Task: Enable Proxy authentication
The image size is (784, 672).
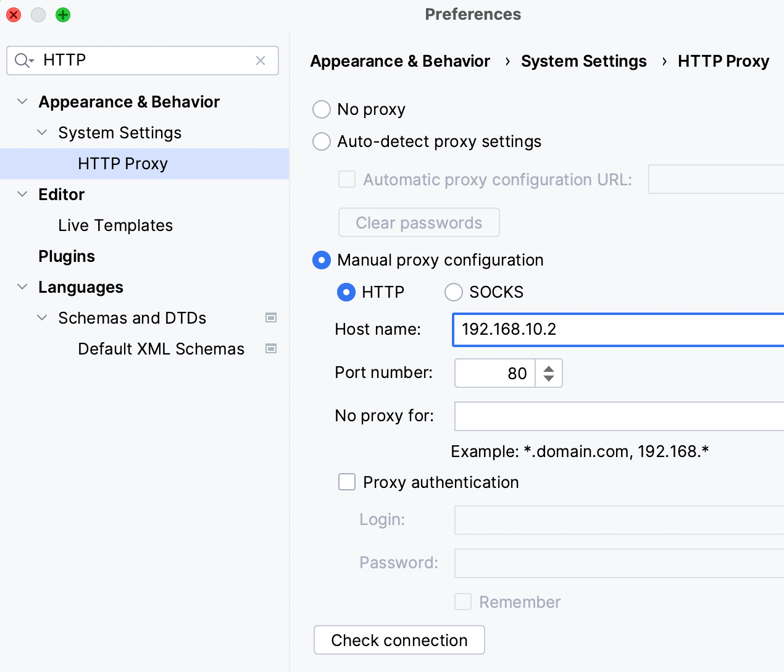Action: pos(347,482)
